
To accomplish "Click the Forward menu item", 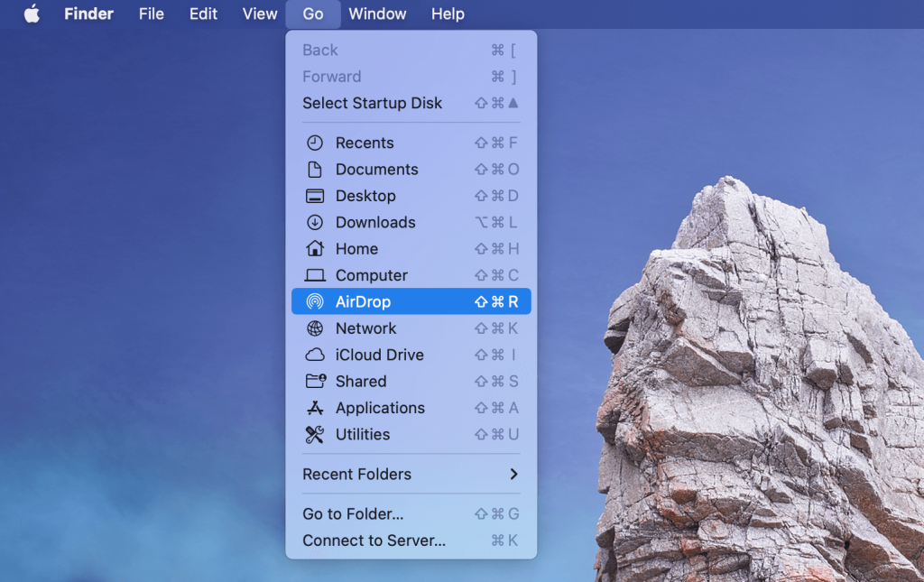I will pyautogui.click(x=411, y=77).
